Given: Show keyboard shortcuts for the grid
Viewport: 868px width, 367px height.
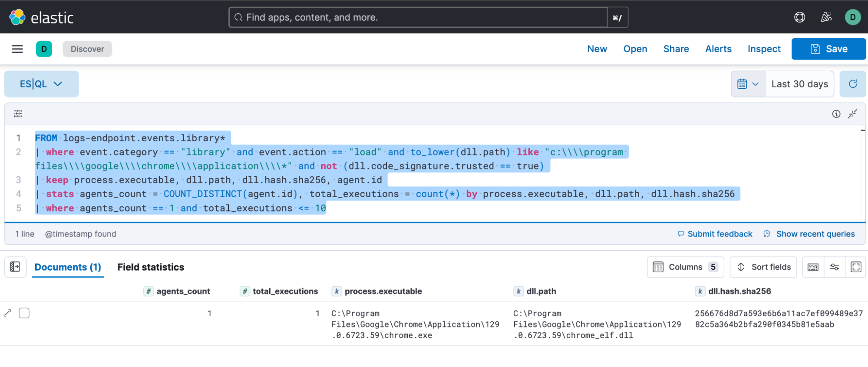Looking at the screenshot, I should coord(813,267).
